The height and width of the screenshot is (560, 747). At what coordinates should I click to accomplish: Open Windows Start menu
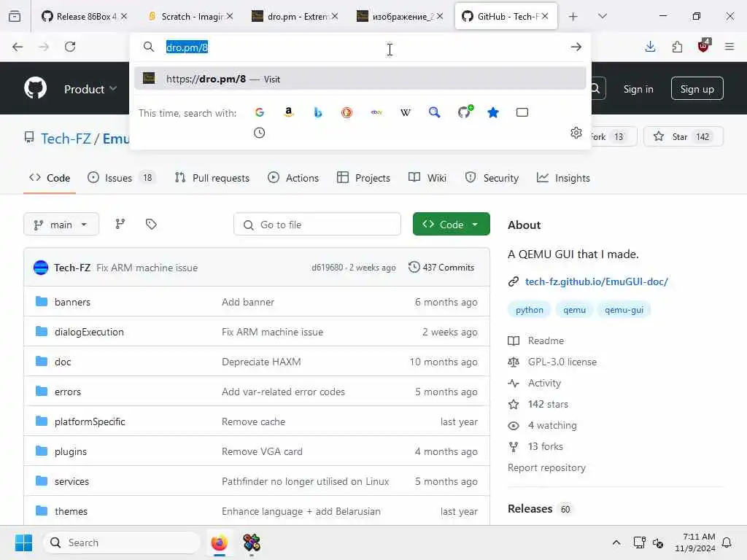click(23, 542)
